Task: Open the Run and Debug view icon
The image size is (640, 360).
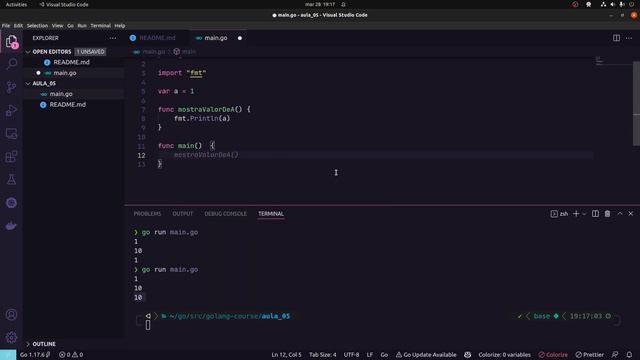Action: pyautogui.click(x=11, y=110)
